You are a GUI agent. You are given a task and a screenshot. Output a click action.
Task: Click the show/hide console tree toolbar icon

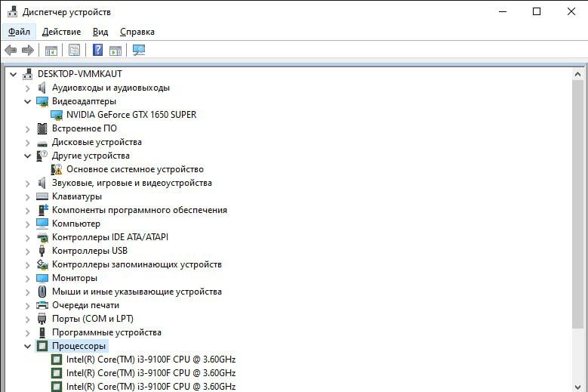point(51,50)
